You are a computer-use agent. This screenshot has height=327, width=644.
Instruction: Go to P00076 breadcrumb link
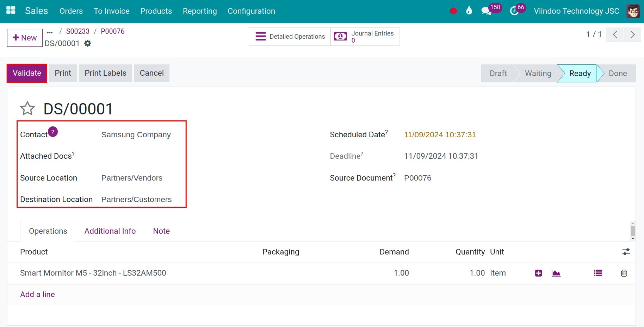tap(113, 31)
